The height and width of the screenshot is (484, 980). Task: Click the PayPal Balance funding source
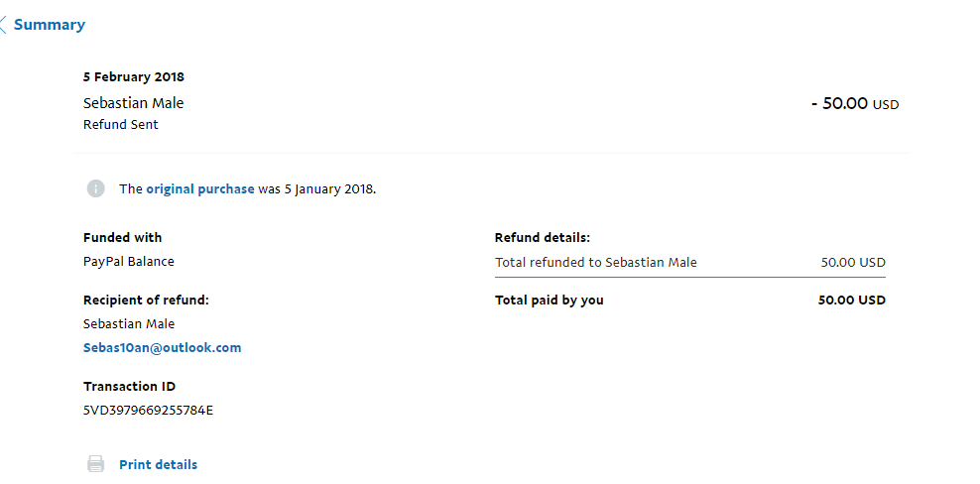point(129,262)
